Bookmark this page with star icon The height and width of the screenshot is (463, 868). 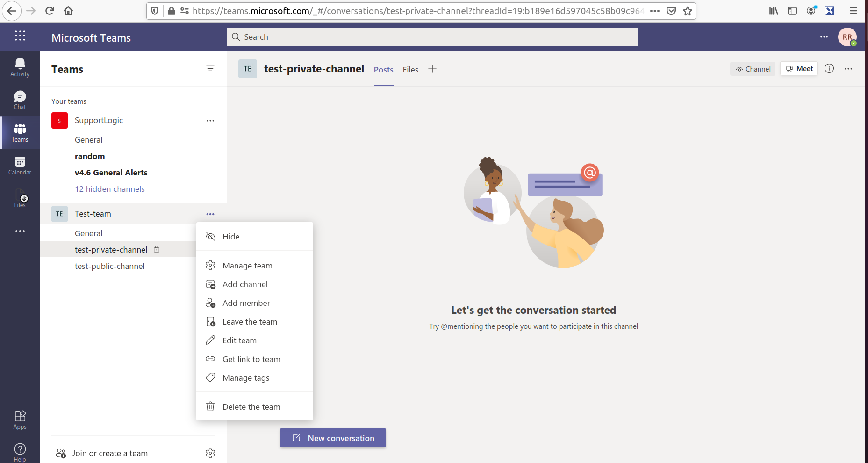pos(687,11)
